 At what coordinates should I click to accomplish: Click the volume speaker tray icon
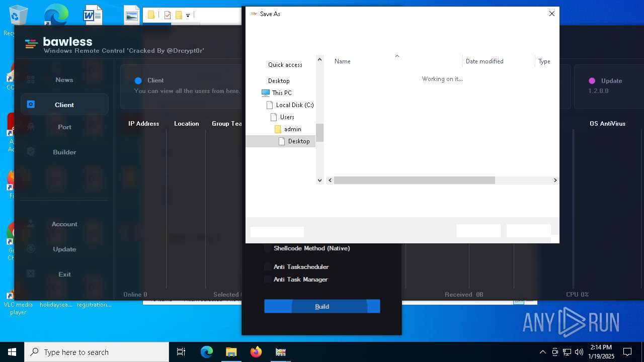pyautogui.click(x=579, y=352)
